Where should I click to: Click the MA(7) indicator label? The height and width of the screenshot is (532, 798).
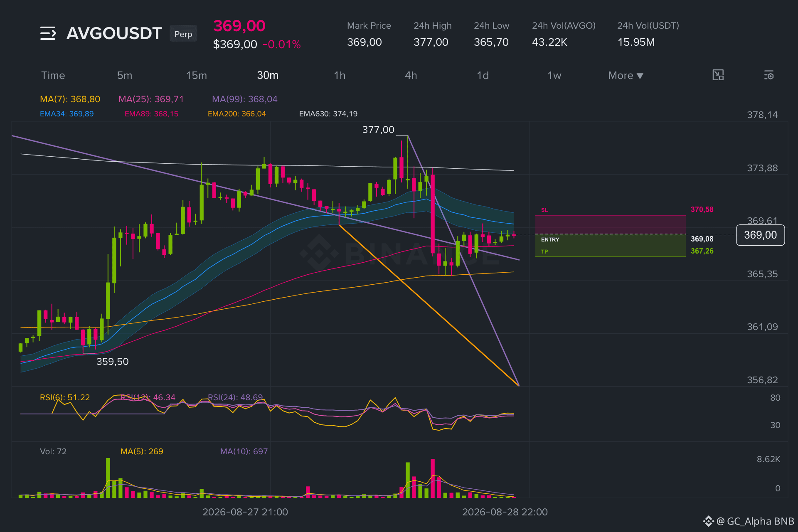coord(70,99)
